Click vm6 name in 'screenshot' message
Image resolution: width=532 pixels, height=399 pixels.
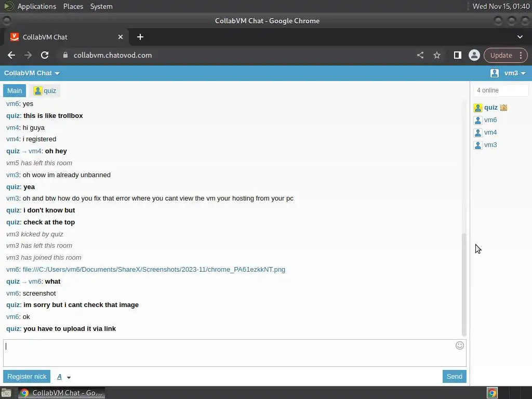tap(12, 294)
